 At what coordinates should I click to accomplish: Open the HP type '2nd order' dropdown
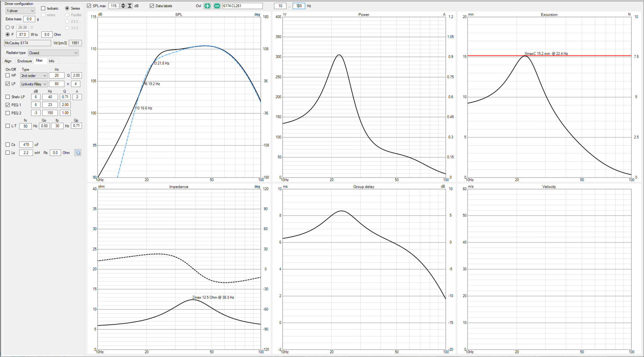(x=34, y=76)
